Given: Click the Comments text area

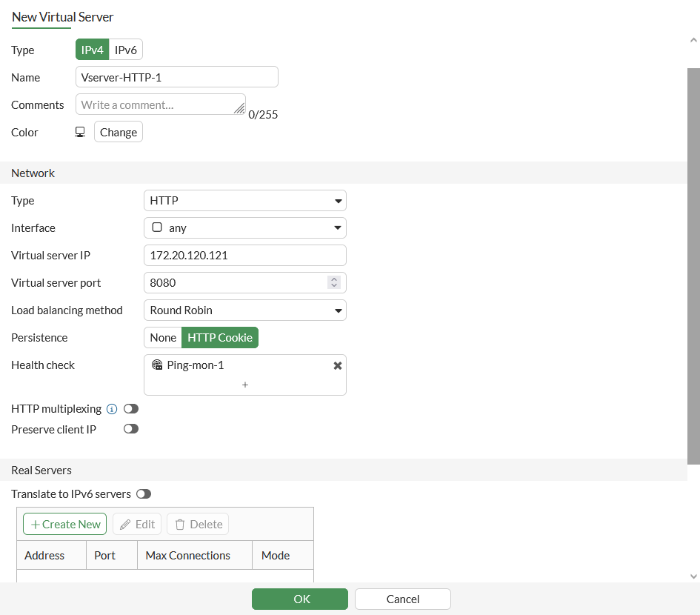Looking at the screenshot, I should click(x=160, y=104).
